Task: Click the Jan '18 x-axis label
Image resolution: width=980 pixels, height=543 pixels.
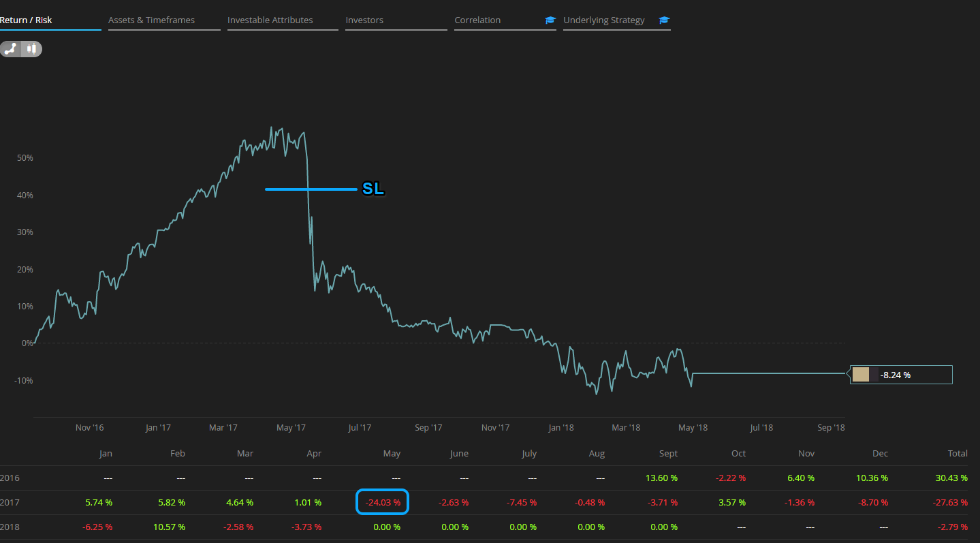Action: tap(560, 428)
